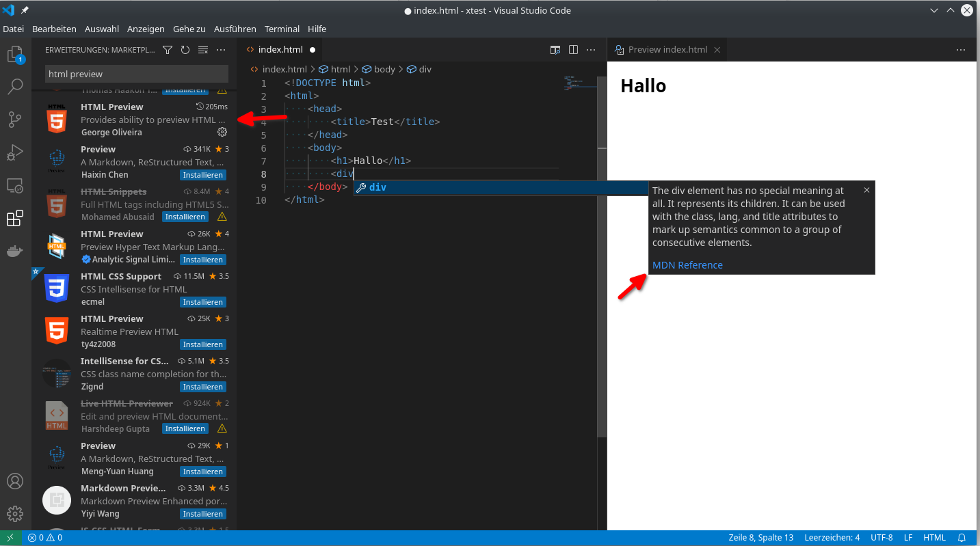Change the UTF-8 encoding in status bar
Viewport: 980px width, 546px height.
(x=882, y=538)
